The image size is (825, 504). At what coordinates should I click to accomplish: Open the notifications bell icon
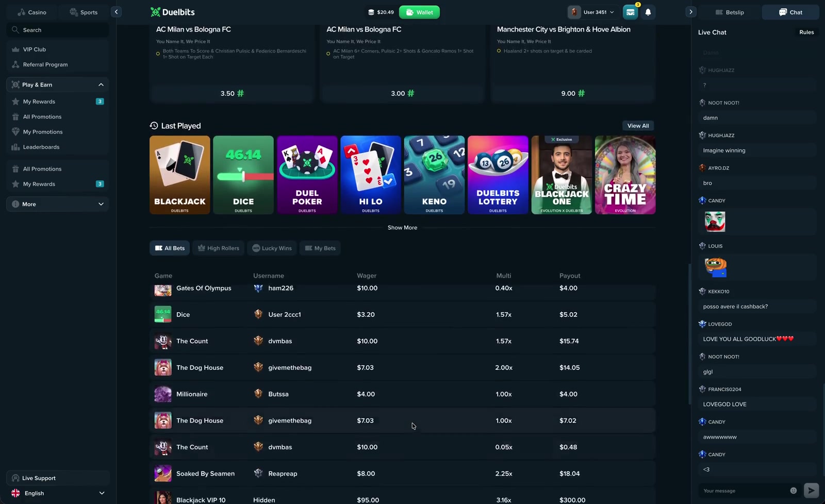pyautogui.click(x=648, y=12)
